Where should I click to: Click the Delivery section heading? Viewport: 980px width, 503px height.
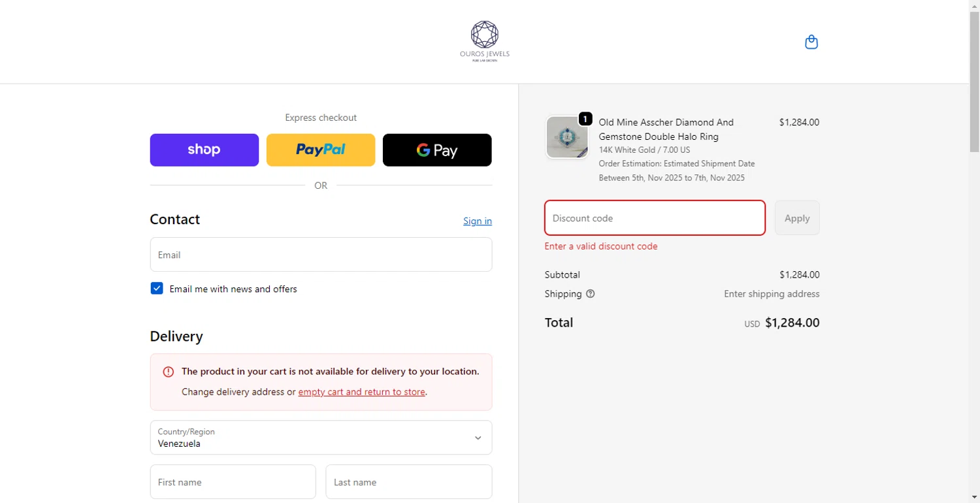176,336
